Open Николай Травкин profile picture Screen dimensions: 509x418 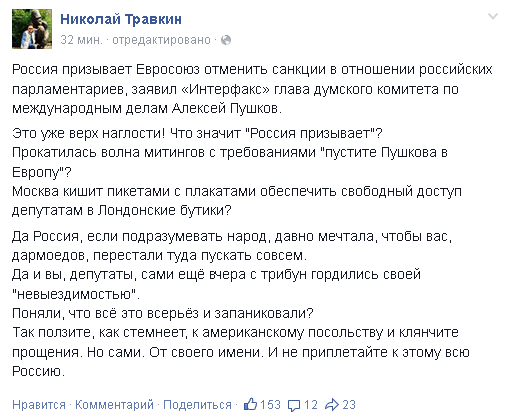click(x=32, y=29)
